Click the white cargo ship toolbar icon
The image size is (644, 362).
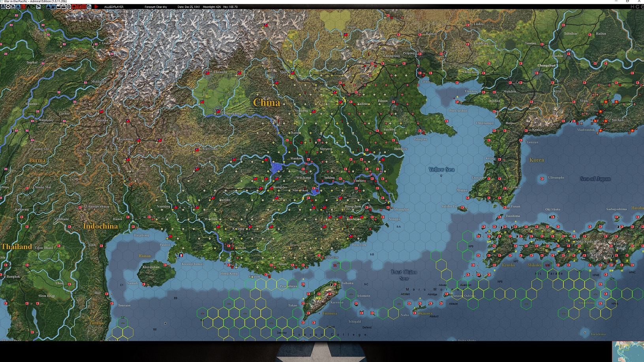tap(64, 7)
